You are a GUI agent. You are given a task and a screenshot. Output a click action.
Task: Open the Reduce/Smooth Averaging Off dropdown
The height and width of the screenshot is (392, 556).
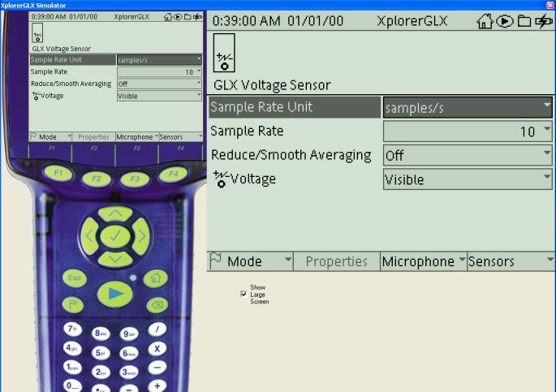click(x=468, y=155)
